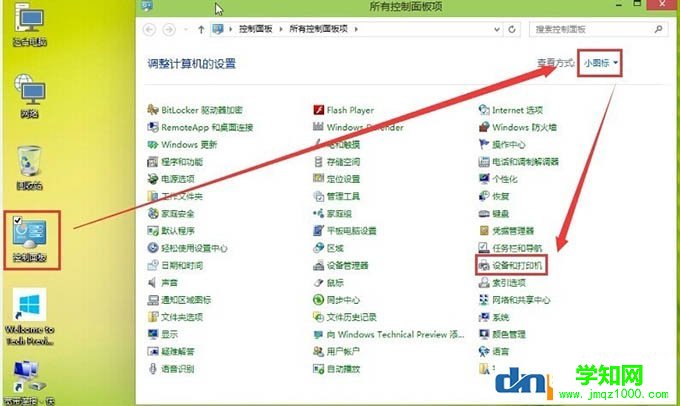Open BitLocker 驱动器加密 icon
Image resolution: width=680 pixels, height=406 pixels.
point(152,110)
